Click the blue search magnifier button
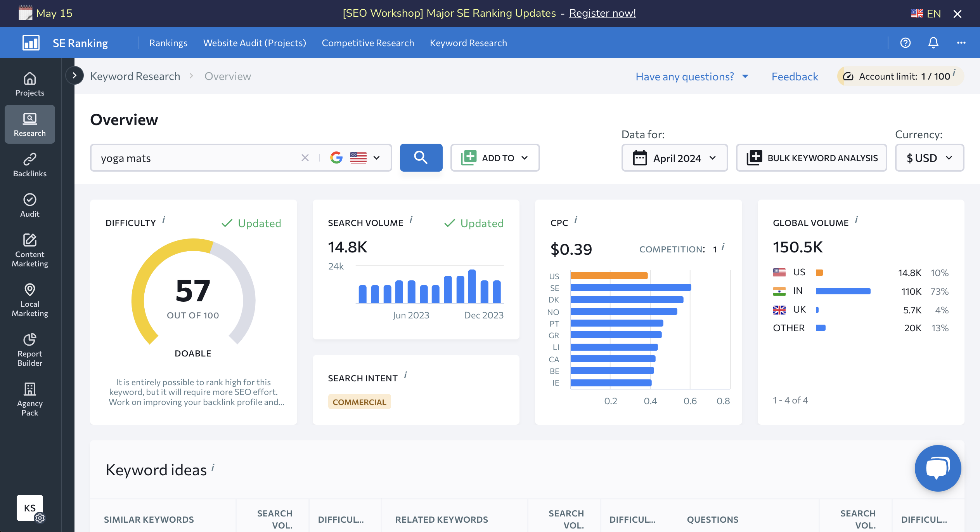 click(421, 158)
